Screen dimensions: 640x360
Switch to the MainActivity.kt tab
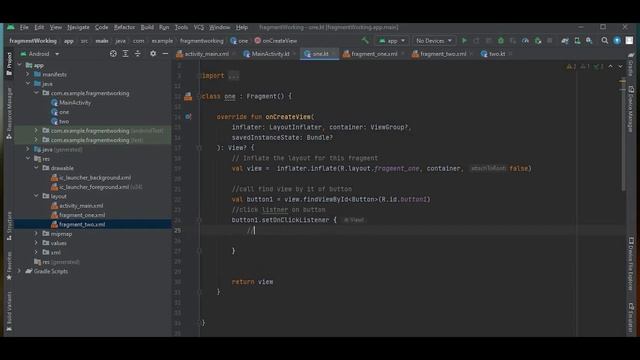[270, 54]
